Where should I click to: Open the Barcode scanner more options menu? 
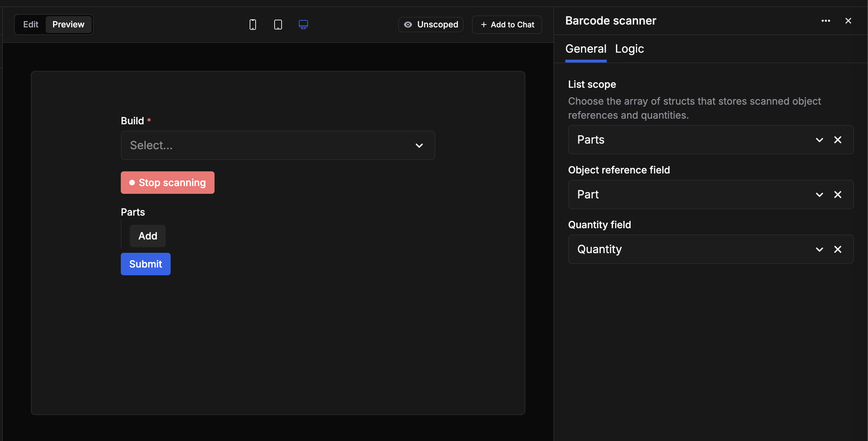pos(826,21)
